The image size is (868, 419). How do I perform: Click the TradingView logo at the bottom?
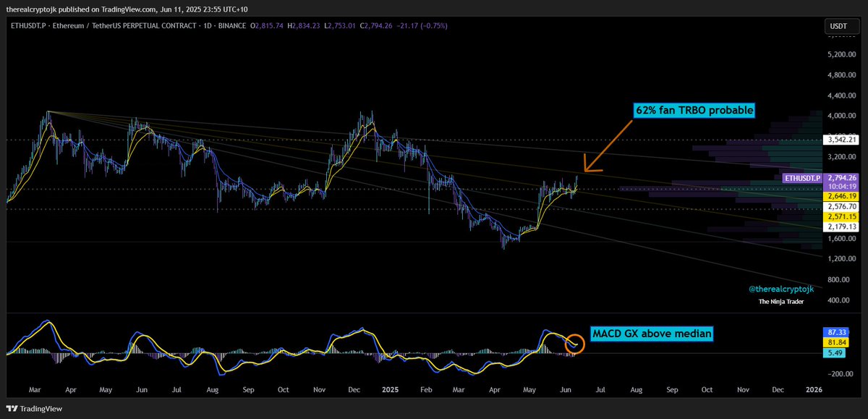click(x=35, y=409)
